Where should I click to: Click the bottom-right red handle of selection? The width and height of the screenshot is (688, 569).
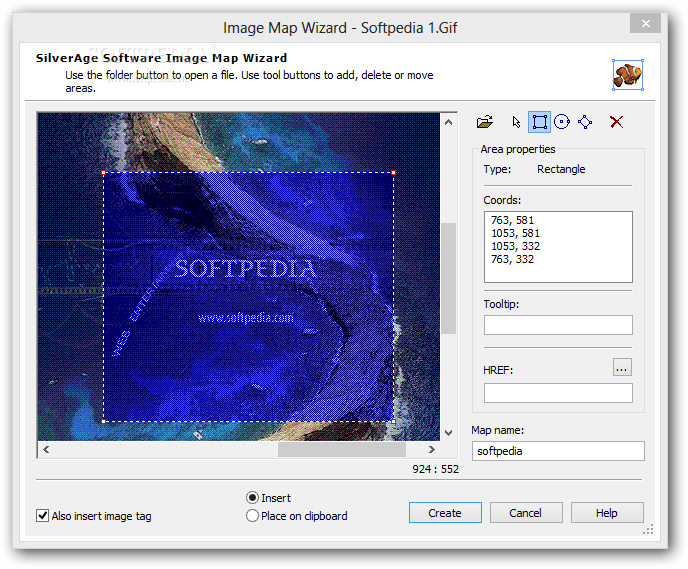point(394,422)
